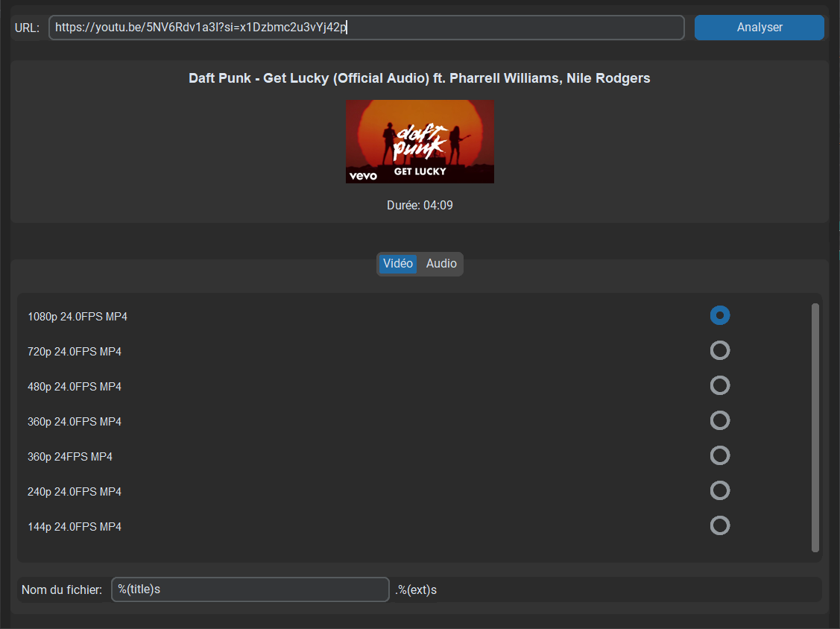Screen dimensions: 840x629
Task: Switch to the Vidéo tab
Action: tap(397, 264)
